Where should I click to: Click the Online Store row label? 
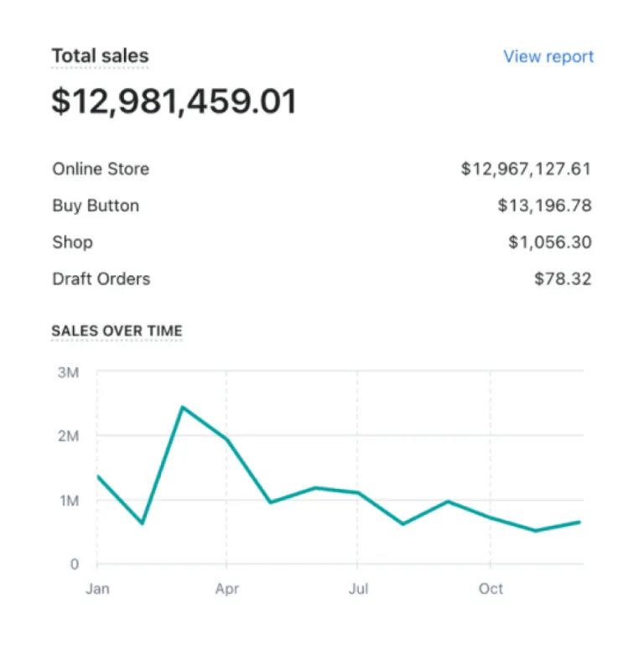point(101,169)
